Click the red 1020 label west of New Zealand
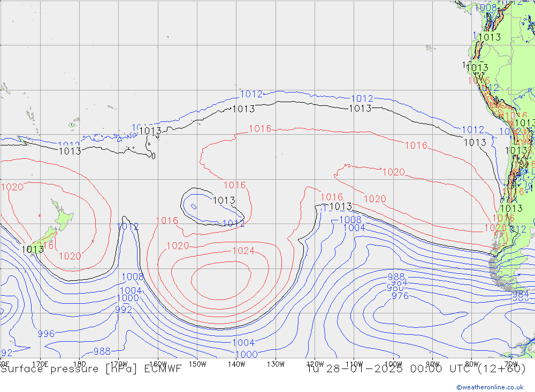This screenshot has height=392, width=535. (x=12, y=187)
